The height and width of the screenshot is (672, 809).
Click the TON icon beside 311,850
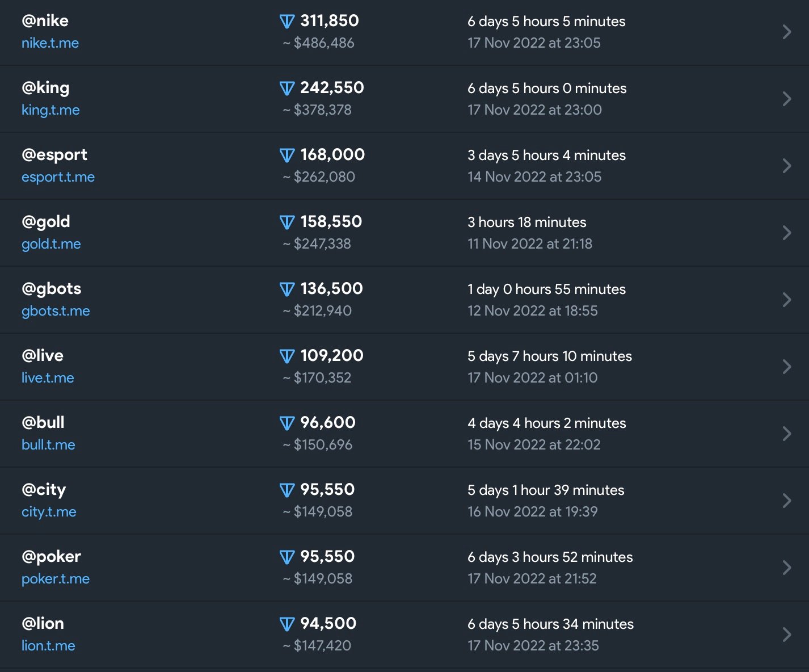(x=287, y=22)
